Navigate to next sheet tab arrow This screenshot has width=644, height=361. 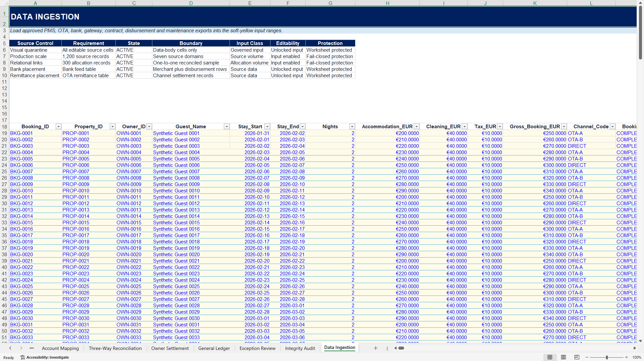tap(21, 348)
